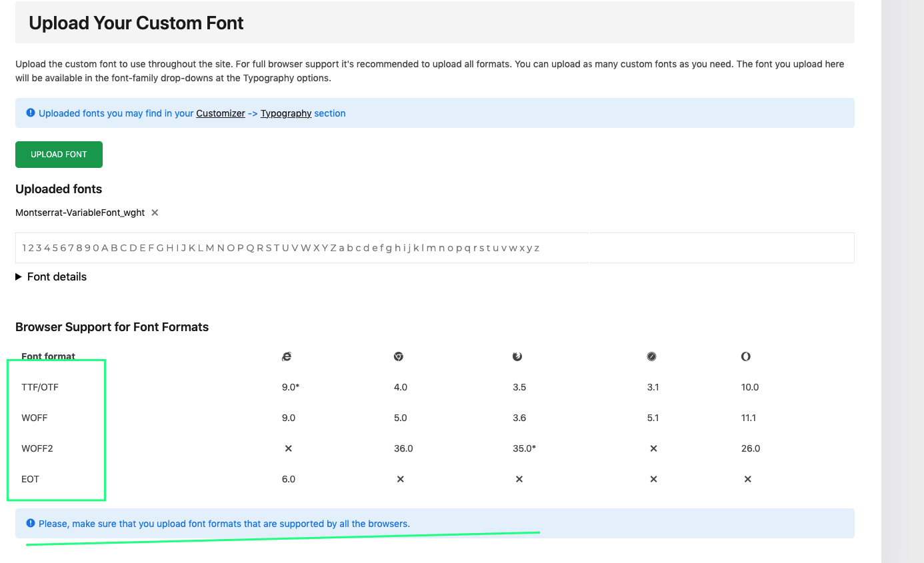Viewport: 924px width, 563px height.
Task: Click the info icon in Customizer notice
Action: pyautogui.click(x=31, y=113)
